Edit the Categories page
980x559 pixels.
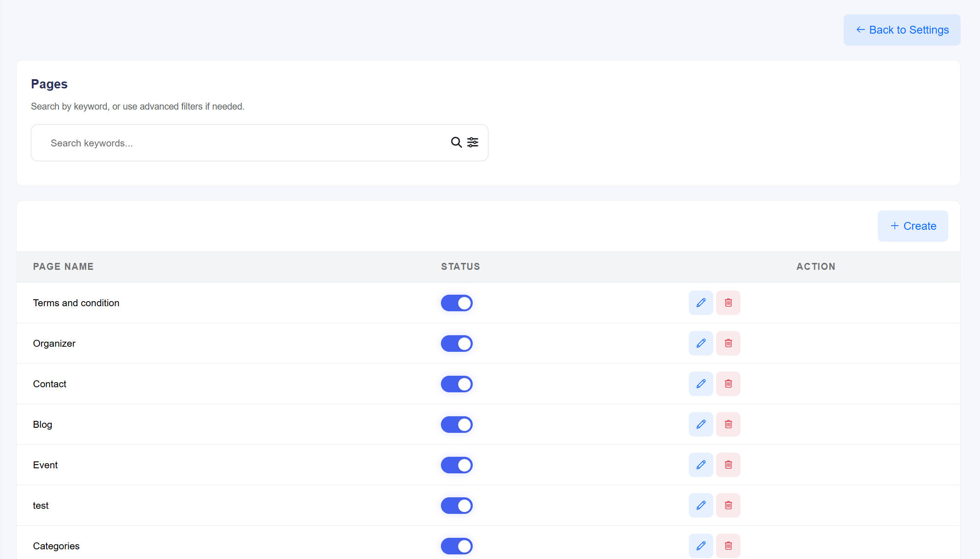click(701, 546)
